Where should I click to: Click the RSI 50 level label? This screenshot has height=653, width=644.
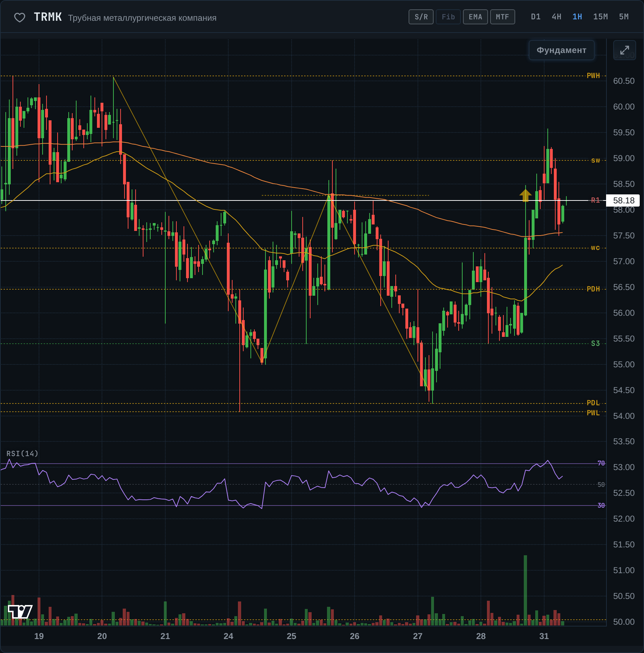click(x=601, y=485)
